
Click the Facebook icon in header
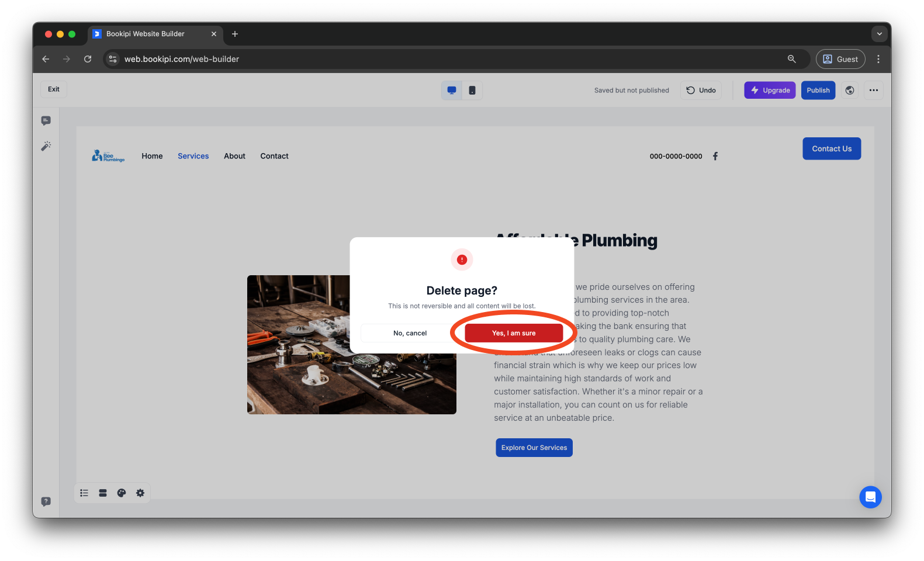click(x=715, y=156)
